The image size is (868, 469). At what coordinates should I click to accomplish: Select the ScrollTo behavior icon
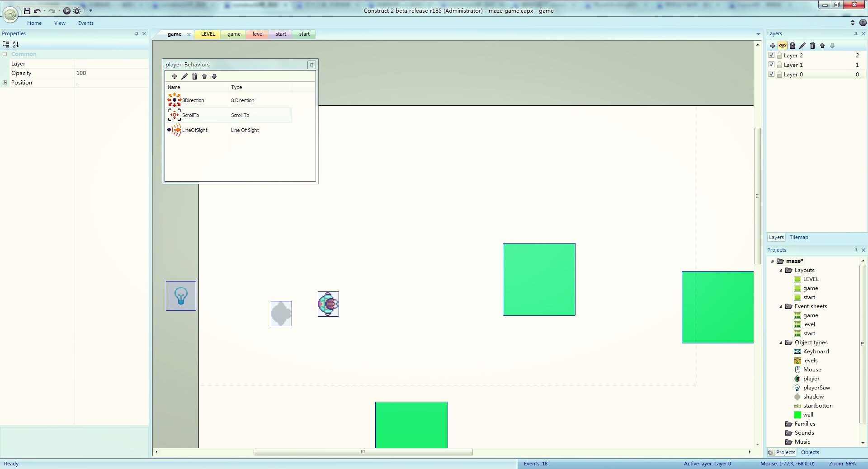coord(175,115)
